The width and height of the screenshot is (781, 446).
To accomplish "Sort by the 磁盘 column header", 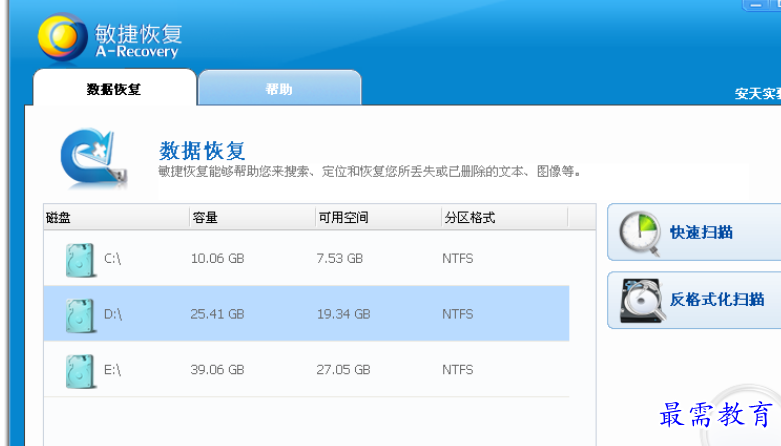I will (58, 218).
